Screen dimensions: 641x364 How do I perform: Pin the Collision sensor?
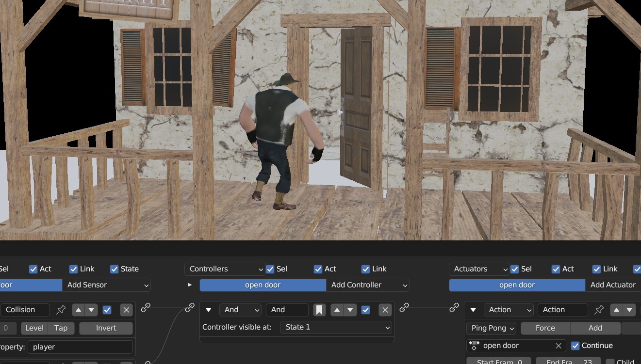(61, 310)
